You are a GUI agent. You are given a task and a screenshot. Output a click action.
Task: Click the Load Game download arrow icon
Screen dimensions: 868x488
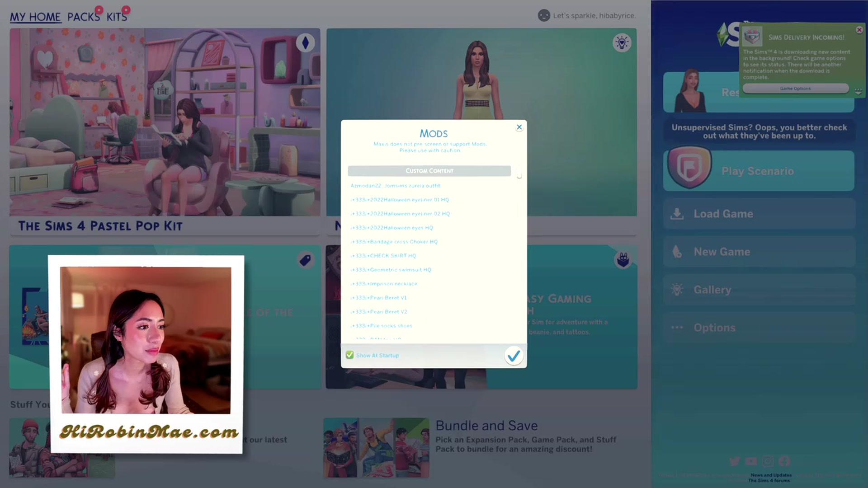click(x=677, y=214)
